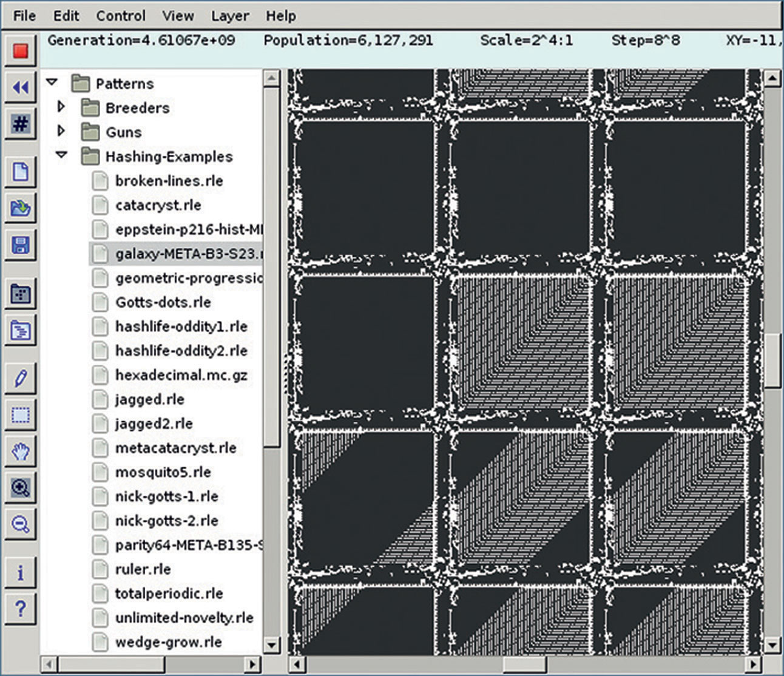Load the metacatacryst.rle pattern file
The width and height of the screenshot is (784, 676).
pos(175,448)
